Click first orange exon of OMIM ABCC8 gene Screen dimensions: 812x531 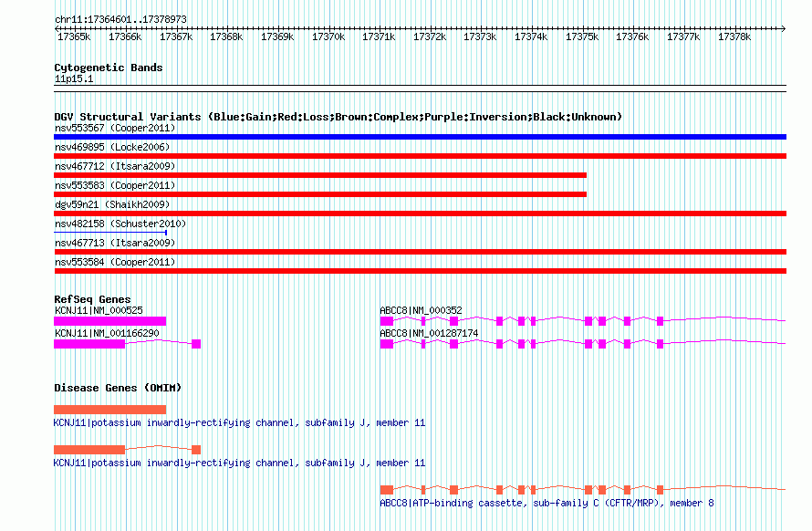pos(387,490)
